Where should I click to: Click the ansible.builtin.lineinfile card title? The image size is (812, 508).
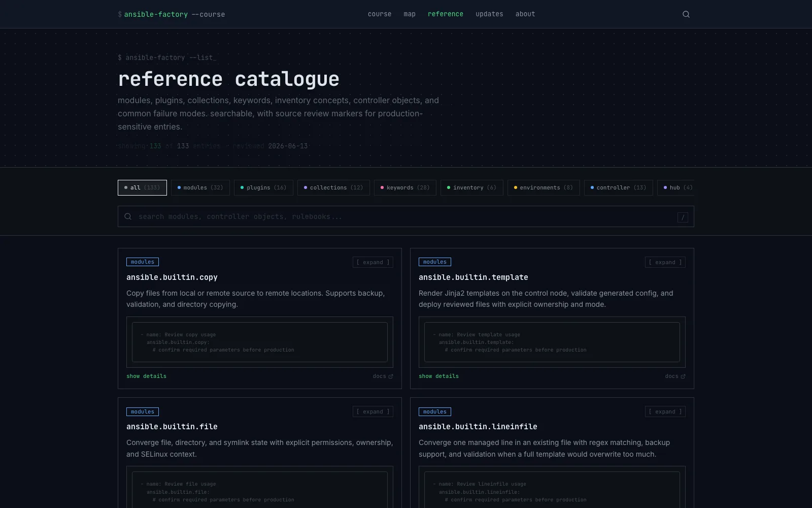click(x=478, y=427)
